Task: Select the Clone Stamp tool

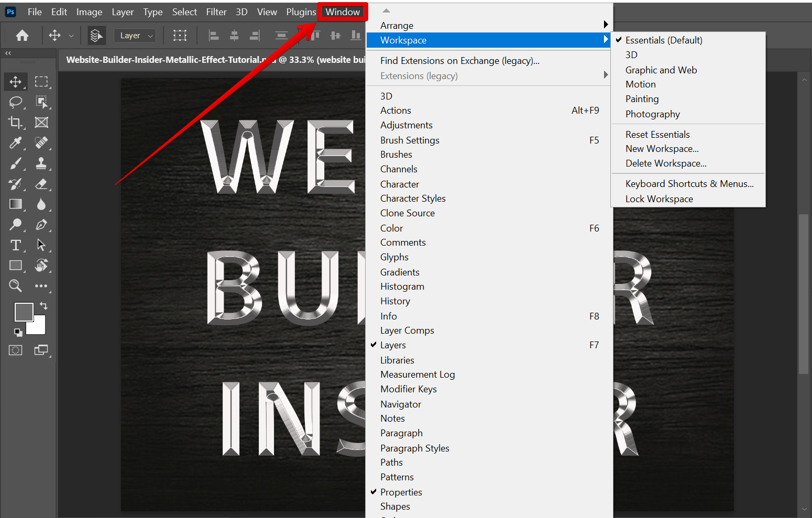Action: (41, 163)
